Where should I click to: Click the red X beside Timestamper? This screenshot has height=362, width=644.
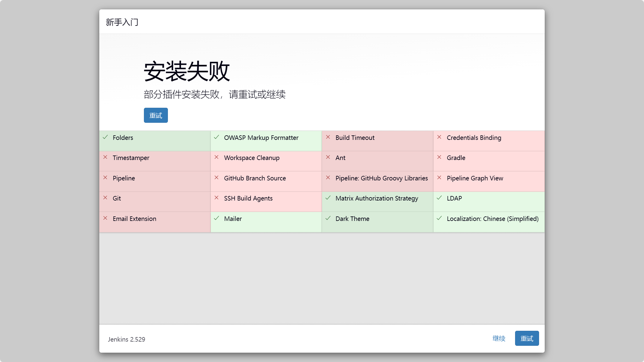[x=105, y=157]
